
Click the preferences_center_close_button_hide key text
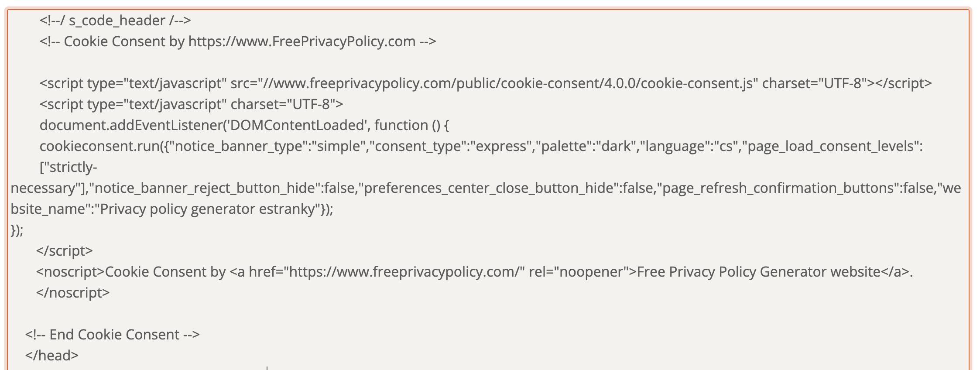[489, 188]
